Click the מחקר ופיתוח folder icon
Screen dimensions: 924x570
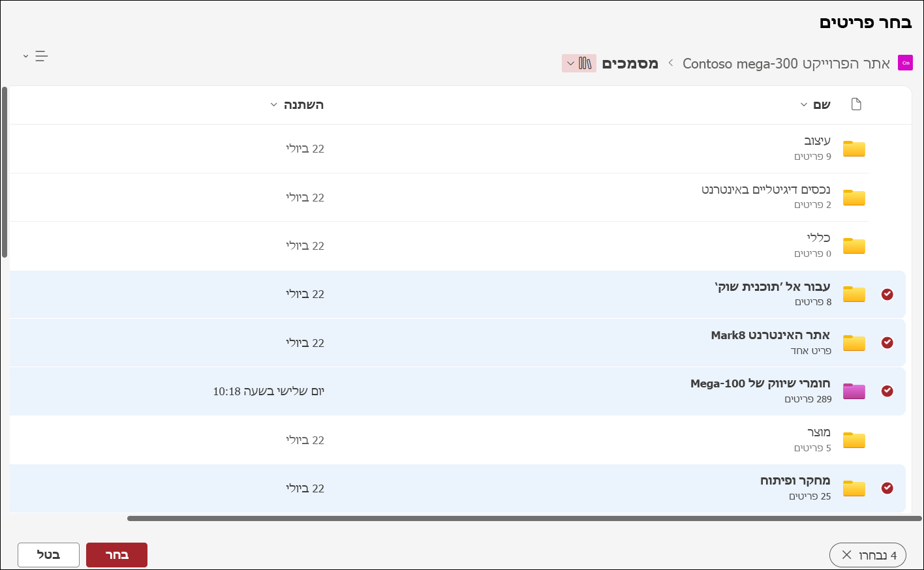click(x=854, y=488)
